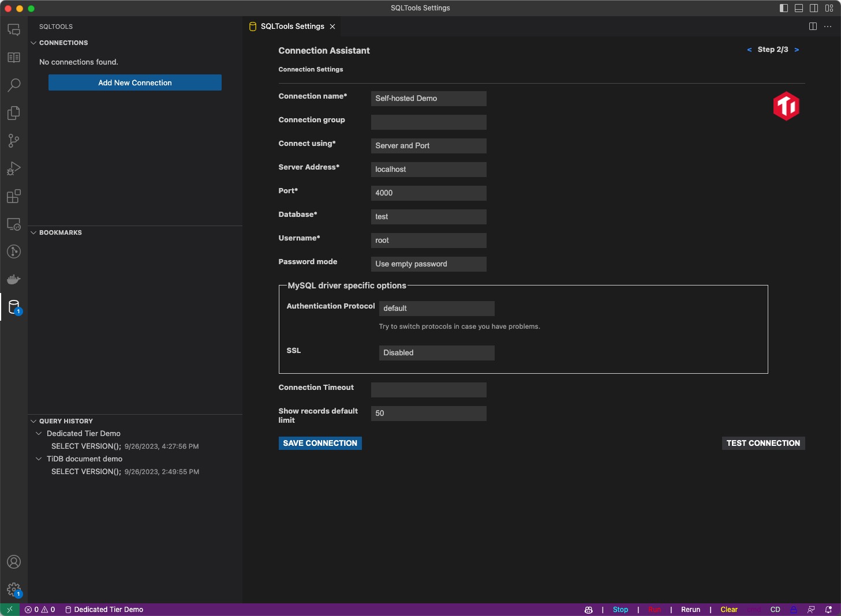Image resolution: width=841 pixels, height=616 pixels.
Task: Click the TiDB logo in Connection Assistant
Action: click(x=786, y=106)
